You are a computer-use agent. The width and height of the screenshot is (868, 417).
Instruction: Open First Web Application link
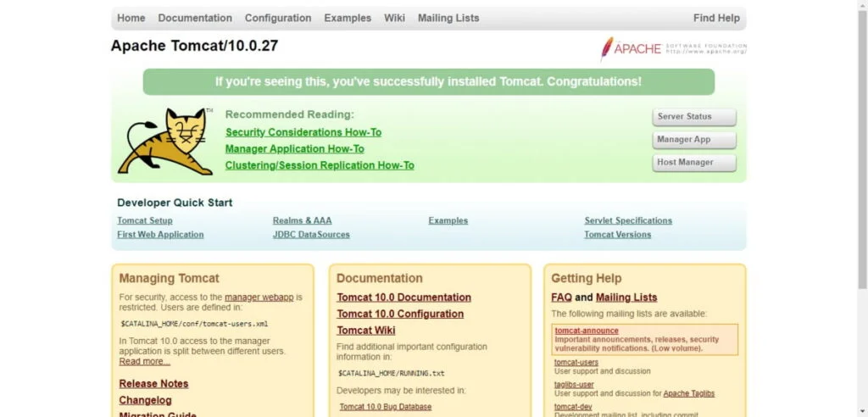[160, 234]
